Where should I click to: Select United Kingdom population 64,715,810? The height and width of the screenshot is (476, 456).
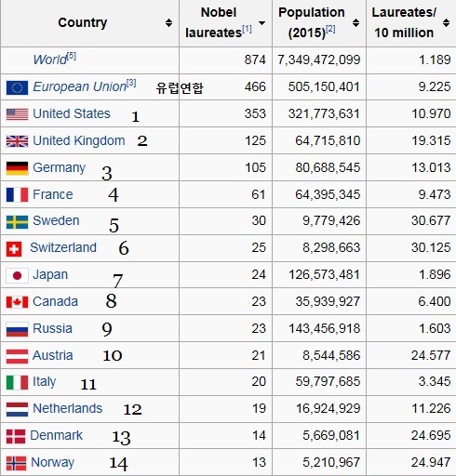[x=328, y=141]
